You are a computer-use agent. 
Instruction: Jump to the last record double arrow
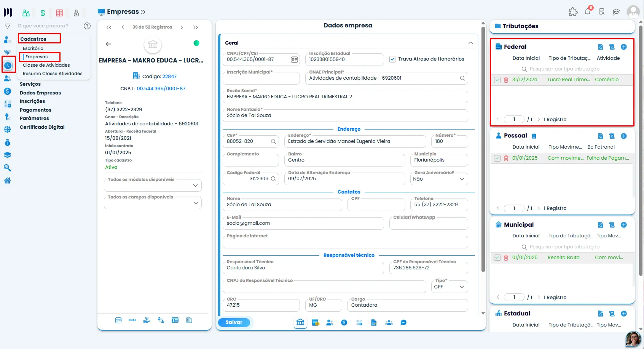point(195,27)
